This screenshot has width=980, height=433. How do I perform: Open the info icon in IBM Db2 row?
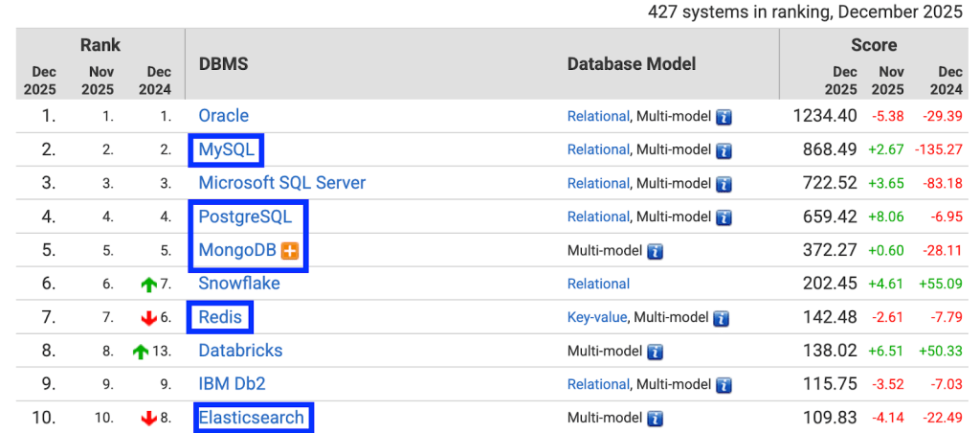pyautogui.click(x=724, y=385)
